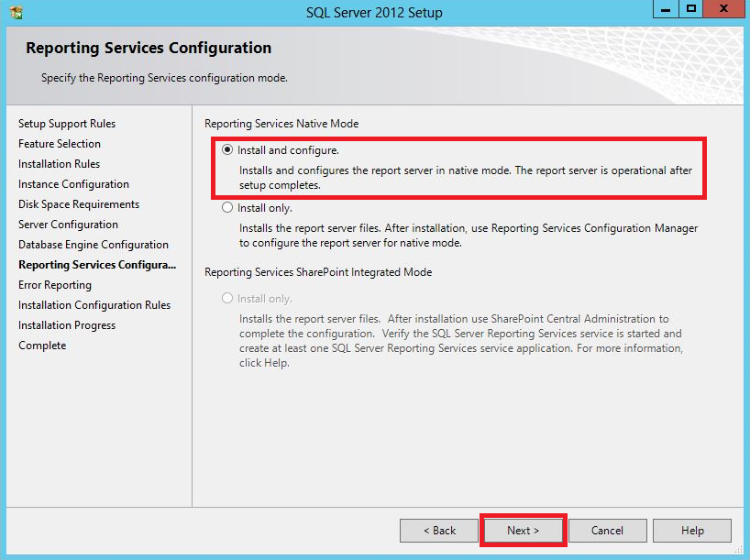750x560 pixels.
Task: Click 'Specify the Reporting Services configuration mode.' text
Action: click(x=164, y=78)
